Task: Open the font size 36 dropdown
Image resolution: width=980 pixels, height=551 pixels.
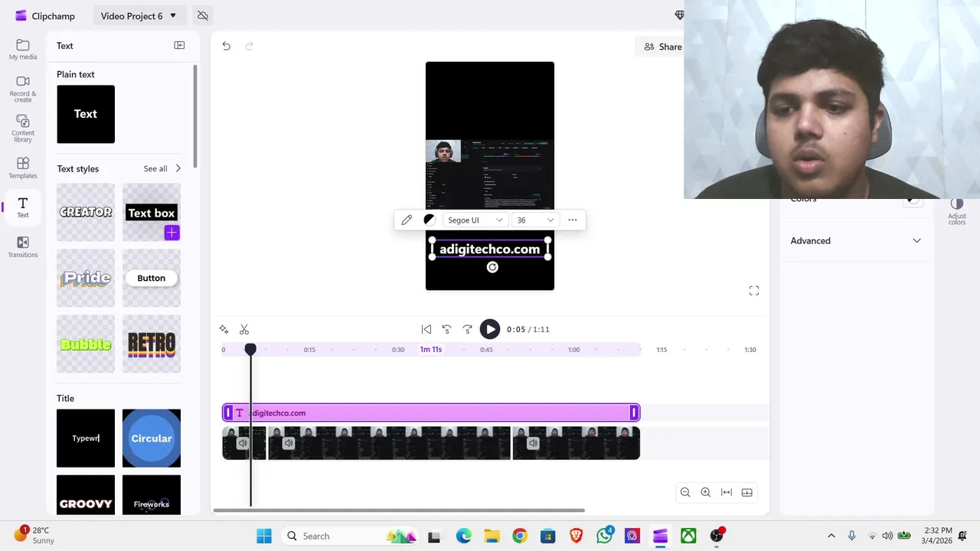Action: pos(534,220)
